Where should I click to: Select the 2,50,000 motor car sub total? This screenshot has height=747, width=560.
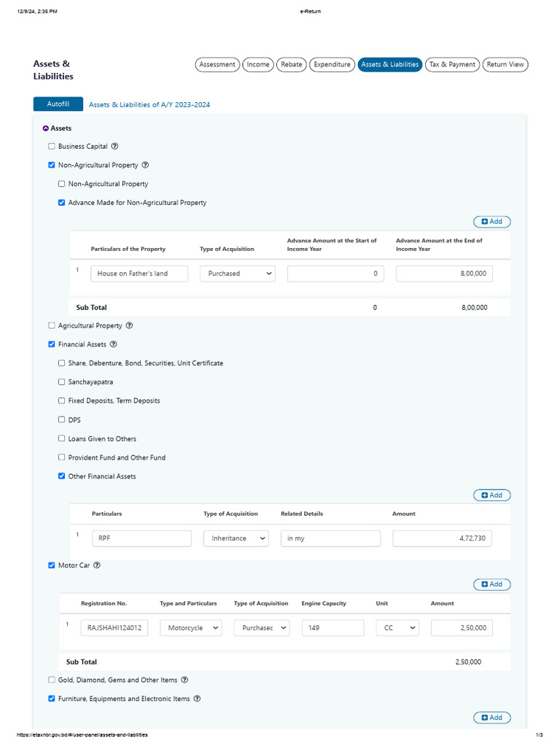point(468,662)
